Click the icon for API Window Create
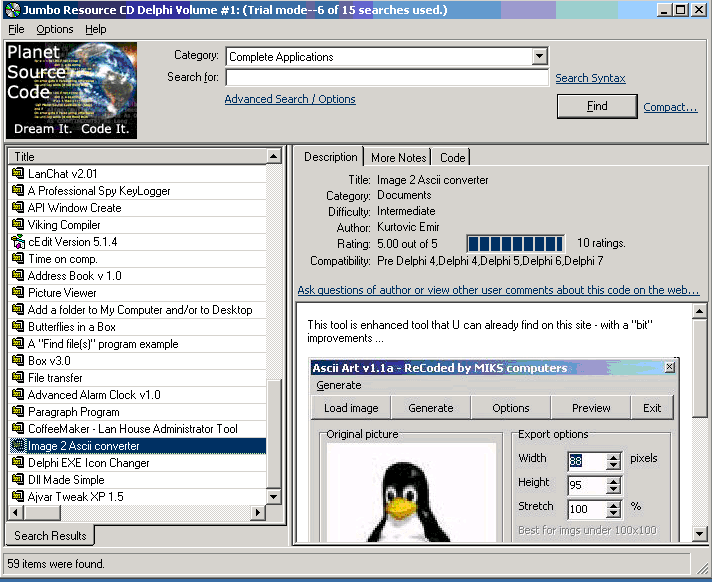 18,207
